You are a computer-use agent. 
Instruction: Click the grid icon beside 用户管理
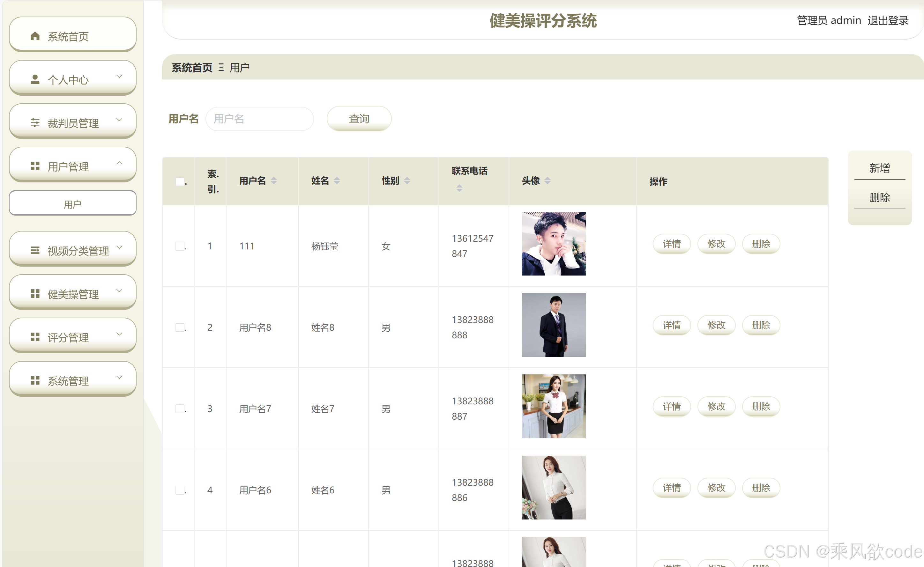(35, 166)
